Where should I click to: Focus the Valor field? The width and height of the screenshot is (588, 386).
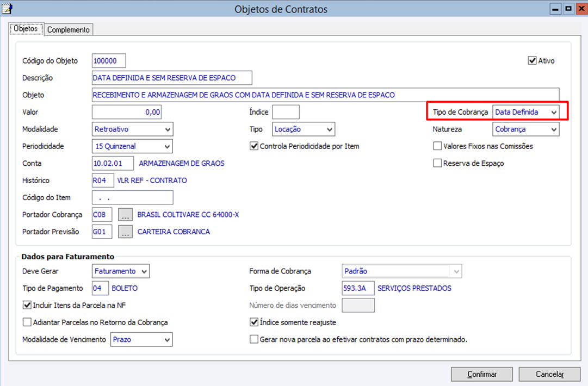coord(127,112)
